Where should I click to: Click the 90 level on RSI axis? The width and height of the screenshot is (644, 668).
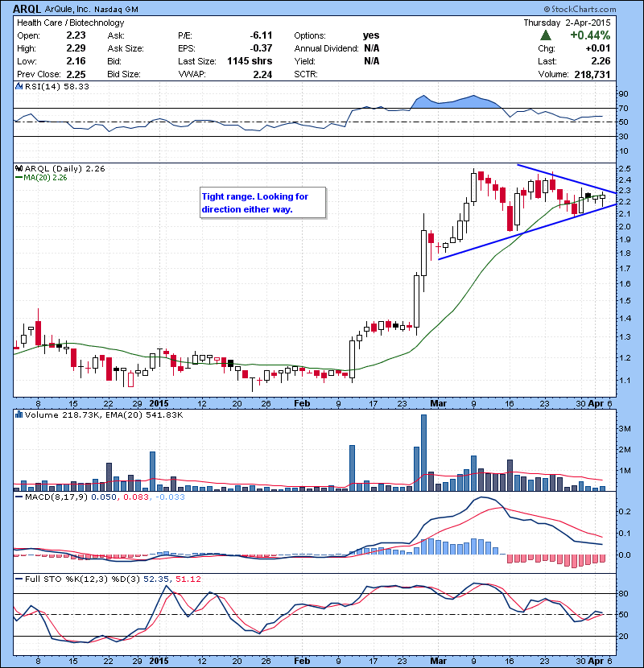click(623, 93)
